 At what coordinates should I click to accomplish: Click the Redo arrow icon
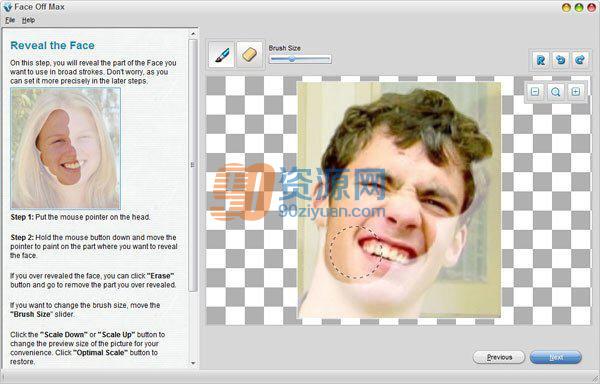point(580,60)
